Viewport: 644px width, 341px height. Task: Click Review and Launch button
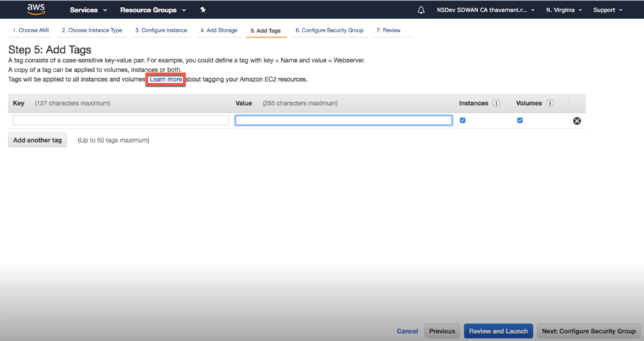tap(499, 331)
